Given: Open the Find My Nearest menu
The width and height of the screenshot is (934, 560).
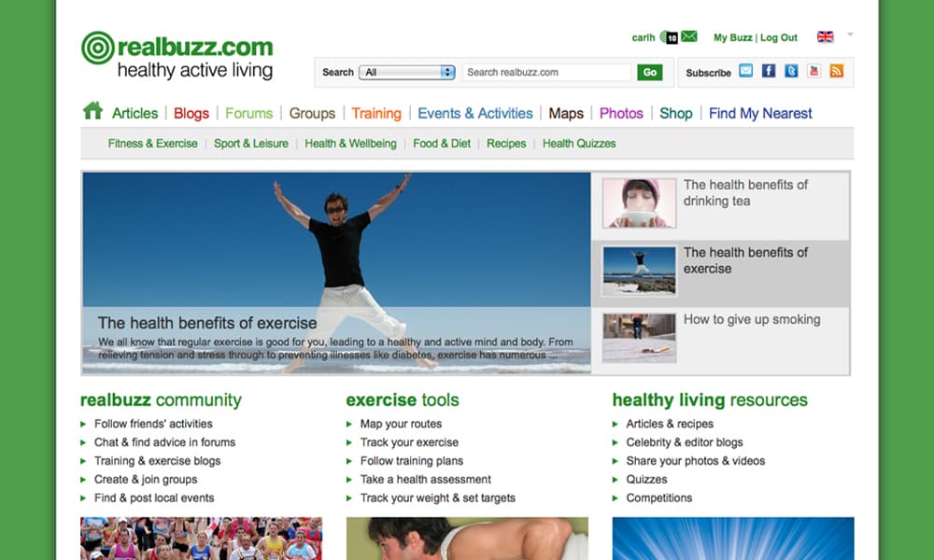Looking at the screenshot, I should [x=760, y=113].
